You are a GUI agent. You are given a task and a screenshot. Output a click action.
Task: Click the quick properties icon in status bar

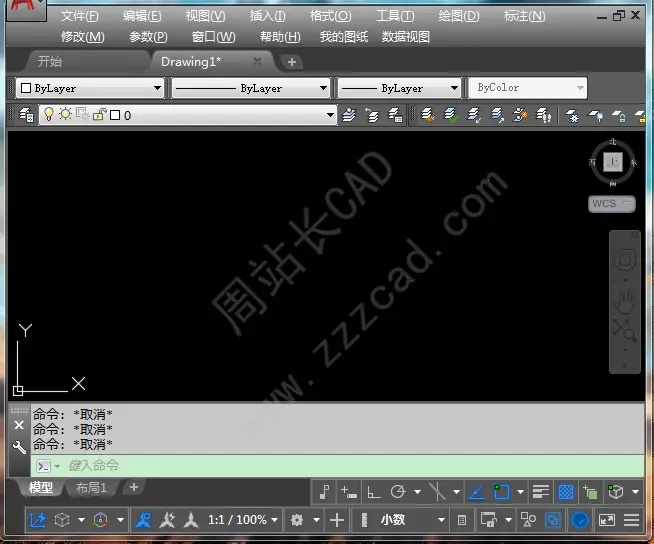462,520
